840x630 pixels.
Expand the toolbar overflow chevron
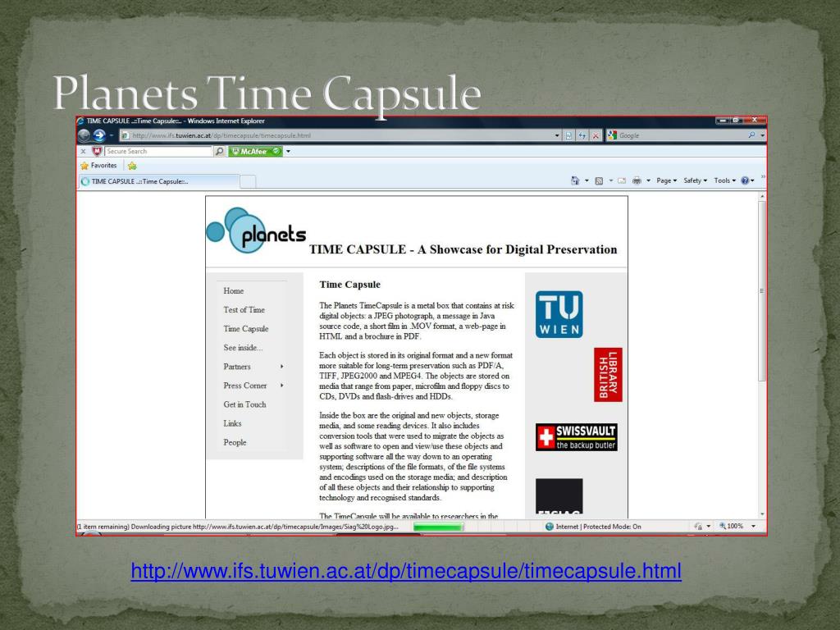[x=763, y=177]
